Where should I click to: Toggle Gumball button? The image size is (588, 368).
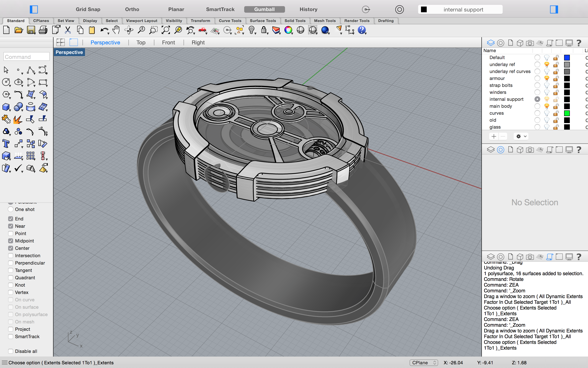[x=264, y=9]
